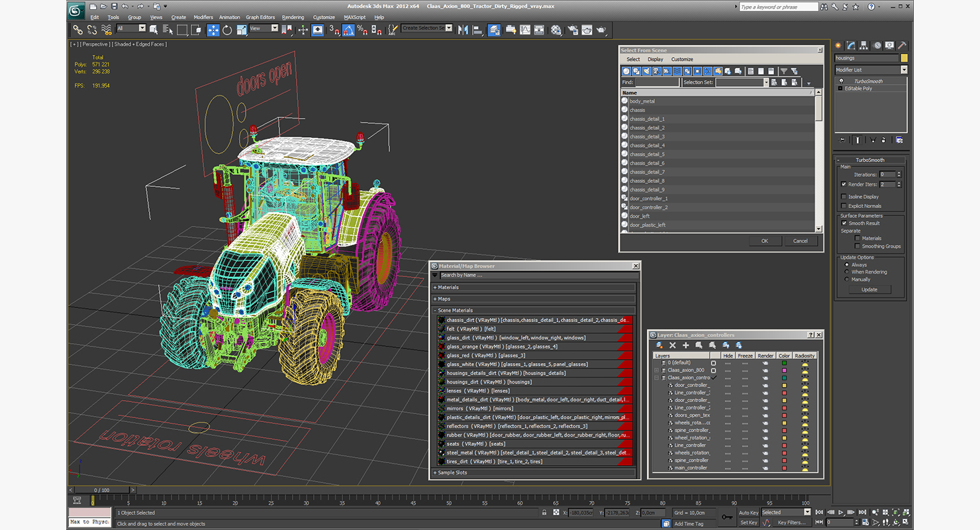Viewport: 980px width, 530px height.
Task: Toggle Render Iters checkbox in TurboSmooth
Action: [x=844, y=184]
